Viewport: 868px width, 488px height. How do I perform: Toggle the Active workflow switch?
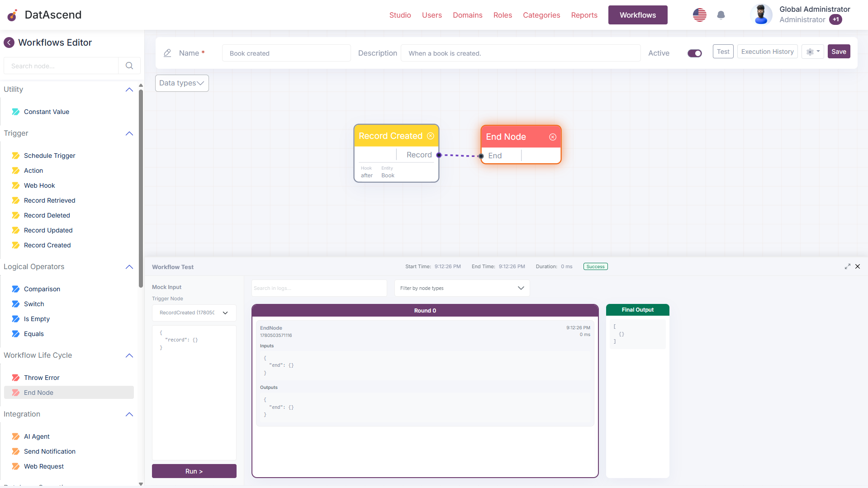pos(695,53)
